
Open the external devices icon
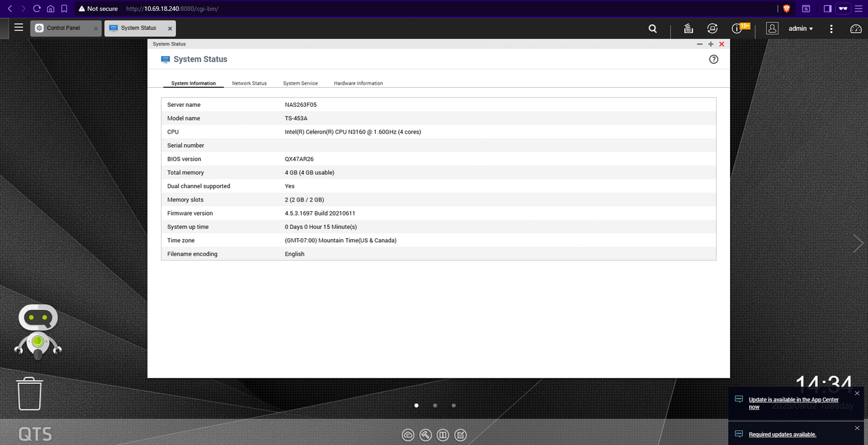pyautogui.click(x=712, y=29)
